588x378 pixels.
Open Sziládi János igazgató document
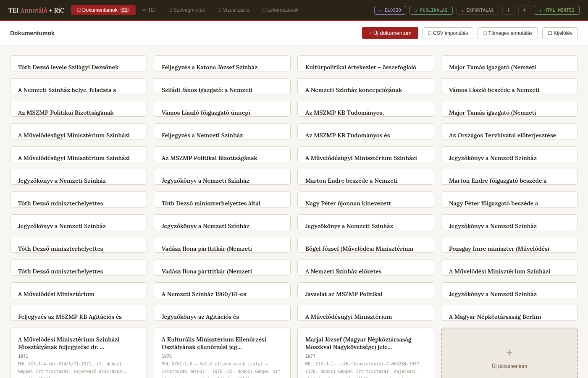pyautogui.click(x=222, y=86)
